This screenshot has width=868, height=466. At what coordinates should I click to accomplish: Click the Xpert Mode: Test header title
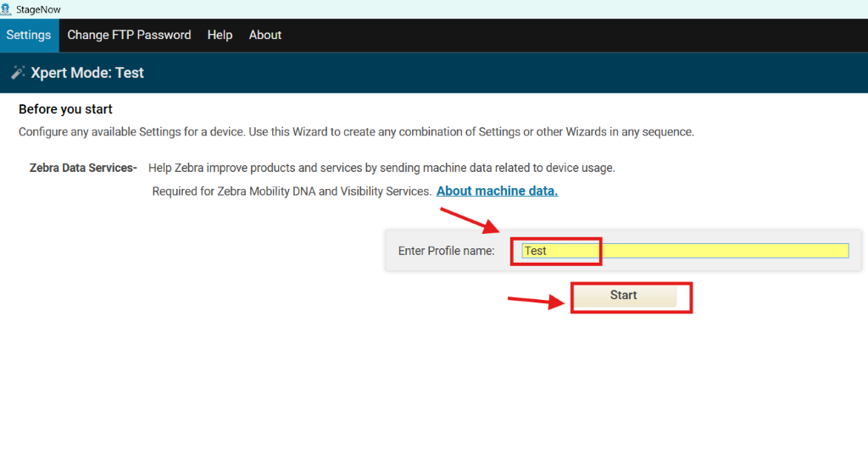(87, 73)
